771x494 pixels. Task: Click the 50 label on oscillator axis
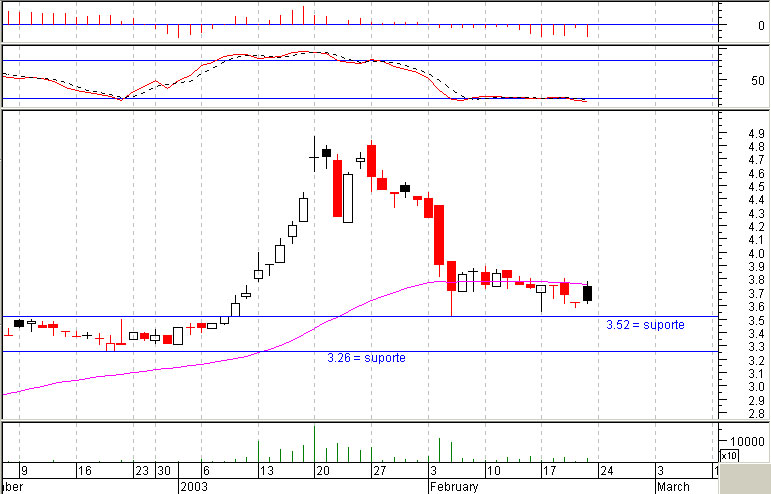click(x=758, y=81)
